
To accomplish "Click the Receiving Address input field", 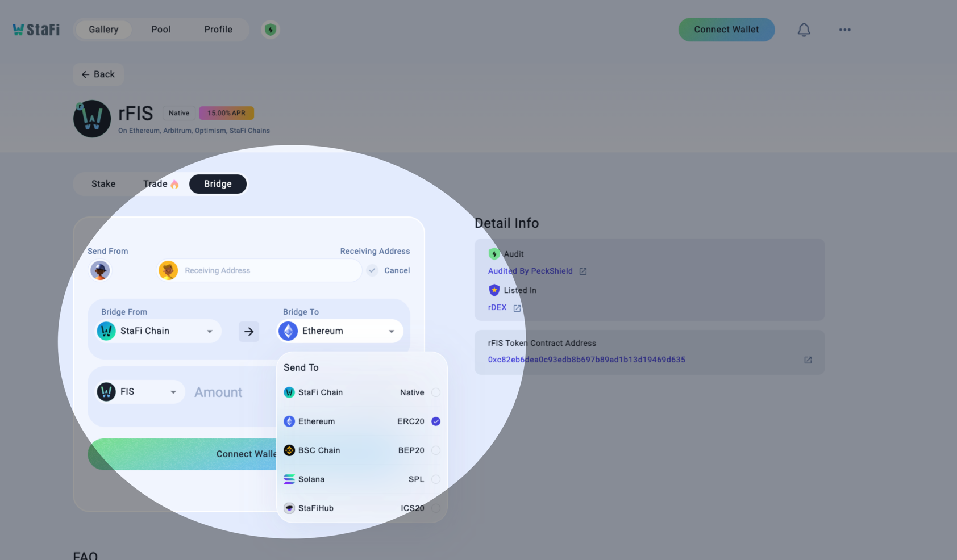I will 259,270.
